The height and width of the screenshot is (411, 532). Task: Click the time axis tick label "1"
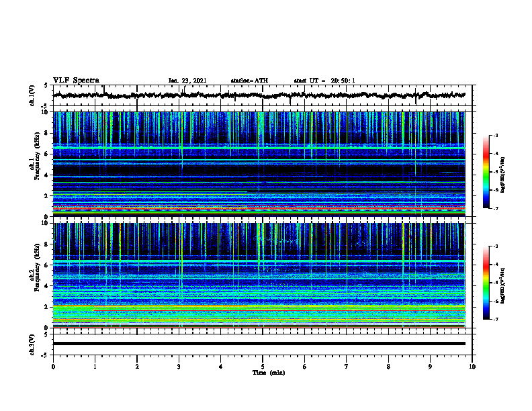(x=95, y=367)
